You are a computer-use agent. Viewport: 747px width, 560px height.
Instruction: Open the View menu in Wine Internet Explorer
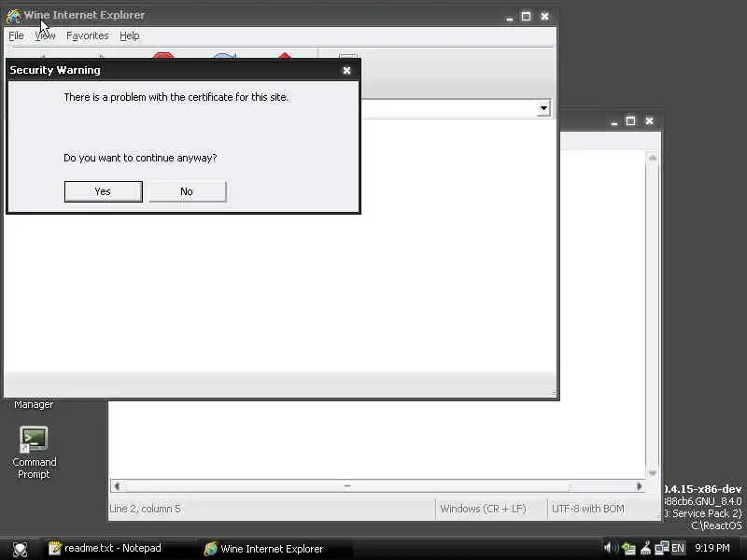[x=45, y=35]
